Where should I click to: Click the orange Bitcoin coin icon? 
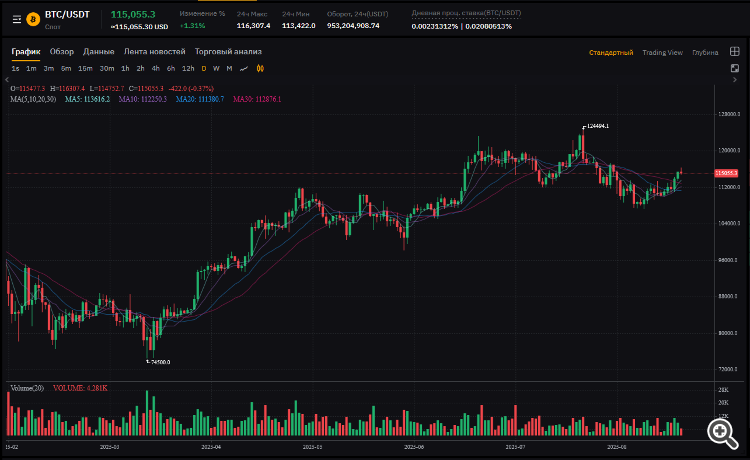point(33,19)
